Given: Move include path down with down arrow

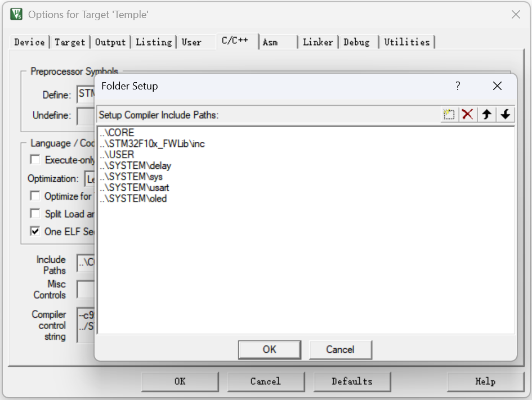Looking at the screenshot, I should (x=505, y=115).
